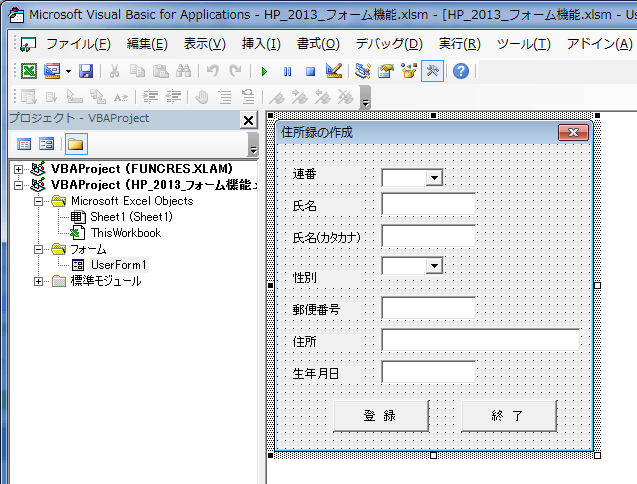
Task: Toggle the Toolbox toolbar button
Action: pos(433,72)
